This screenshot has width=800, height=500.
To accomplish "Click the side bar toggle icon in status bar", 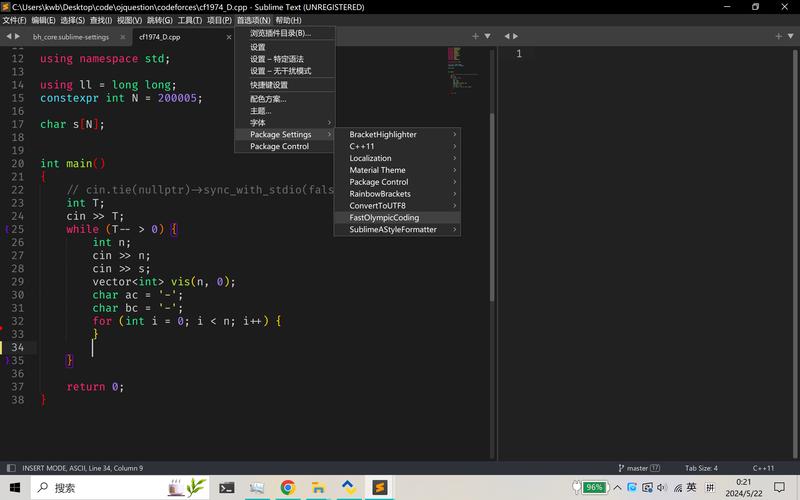I will click(x=10, y=468).
